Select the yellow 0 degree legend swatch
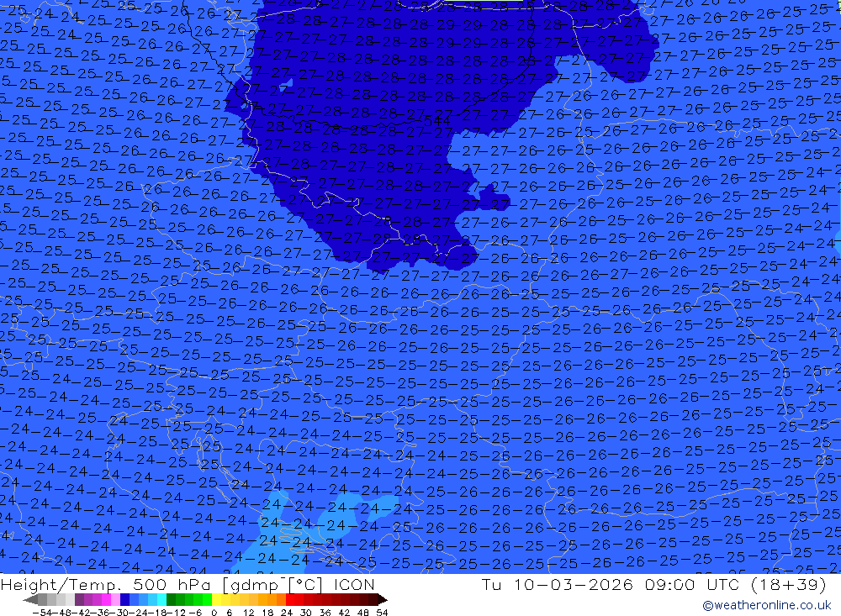841x616 pixels. 217,599
